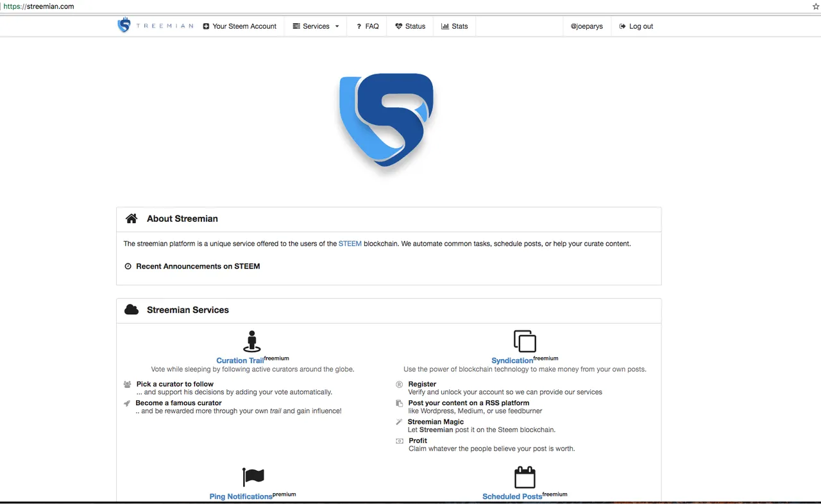Click the 'Become a famous curator' text
Screen dimensions: 821x504
point(179,403)
